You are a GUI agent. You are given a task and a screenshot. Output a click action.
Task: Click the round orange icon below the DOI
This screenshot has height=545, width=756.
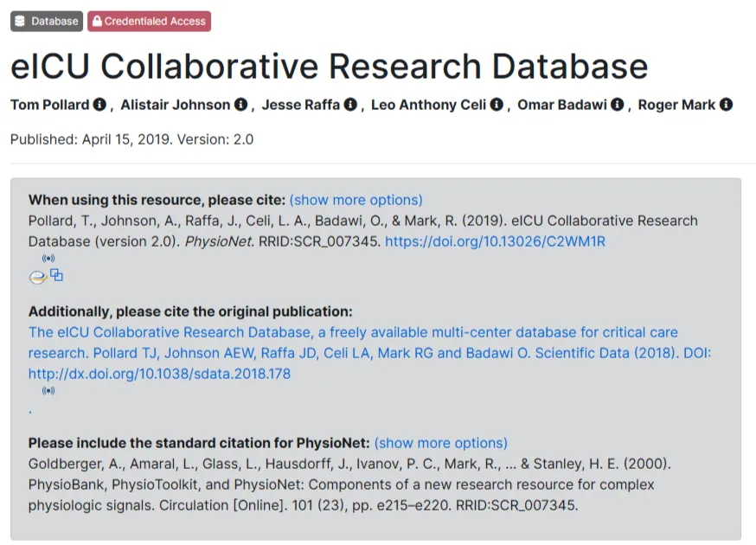point(37,277)
